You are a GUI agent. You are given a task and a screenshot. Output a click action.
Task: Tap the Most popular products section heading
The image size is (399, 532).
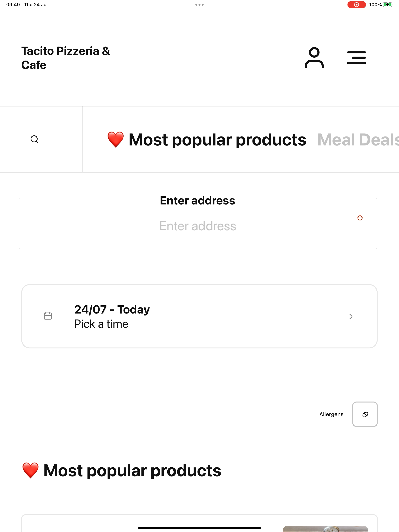tap(121, 470)
